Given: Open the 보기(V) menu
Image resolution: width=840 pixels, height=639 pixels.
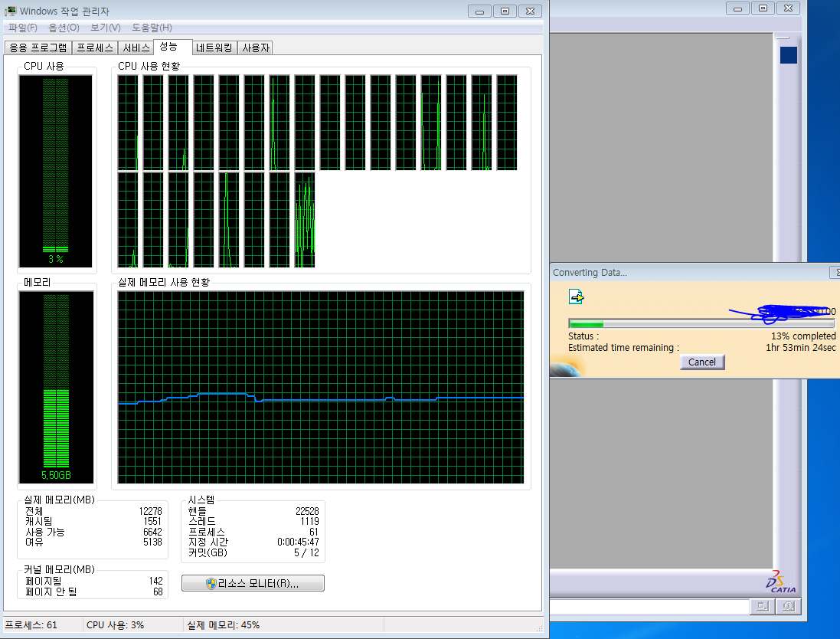Looking at the screenshot, I should click(106, 28).
